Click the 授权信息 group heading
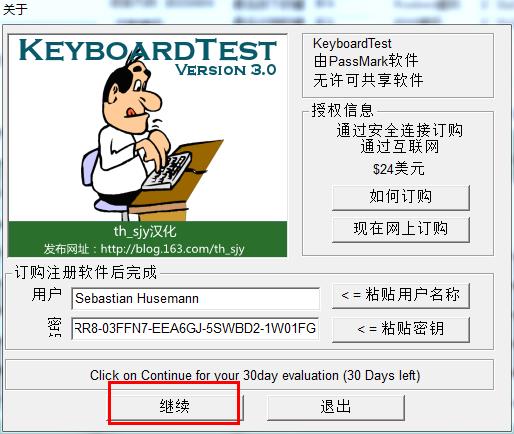Image resolution: width=514 pixels, height=434 pixels. tap(343, 110)
